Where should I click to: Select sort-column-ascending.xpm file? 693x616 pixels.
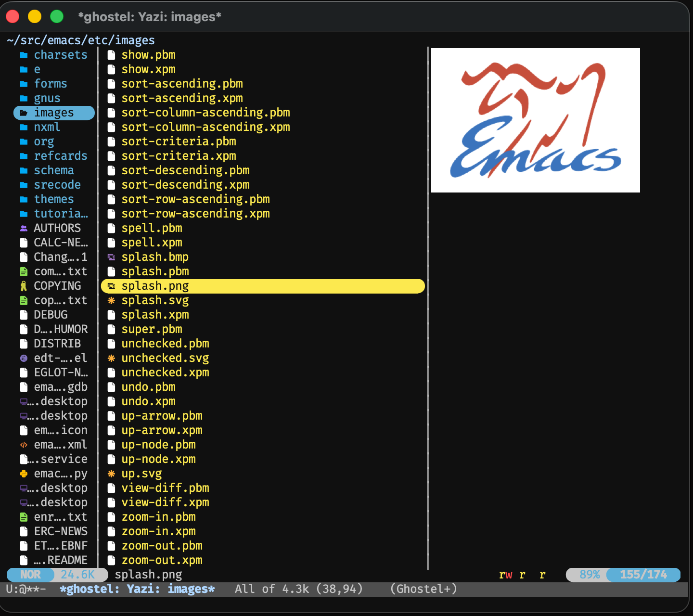pos(205,127)
